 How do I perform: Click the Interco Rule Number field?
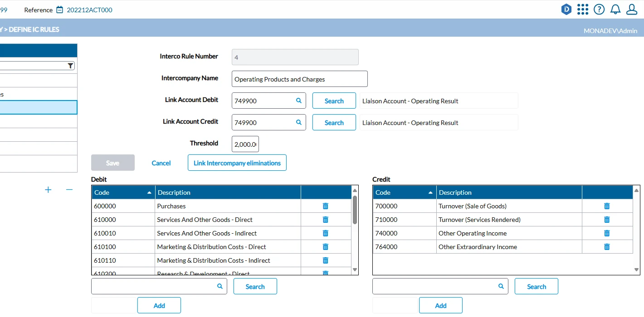point(295,57)
